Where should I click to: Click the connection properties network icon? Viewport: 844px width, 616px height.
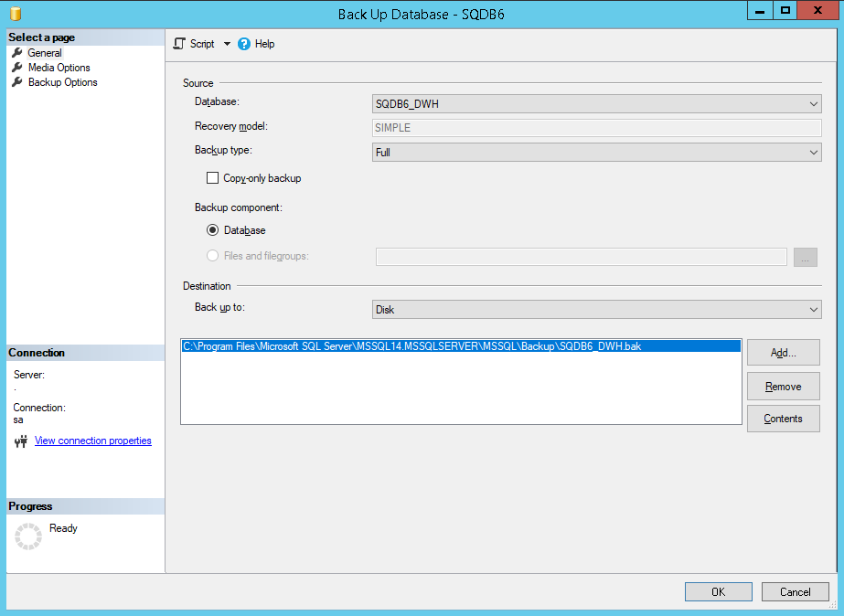pyautogui.click(x=22, y=441)
